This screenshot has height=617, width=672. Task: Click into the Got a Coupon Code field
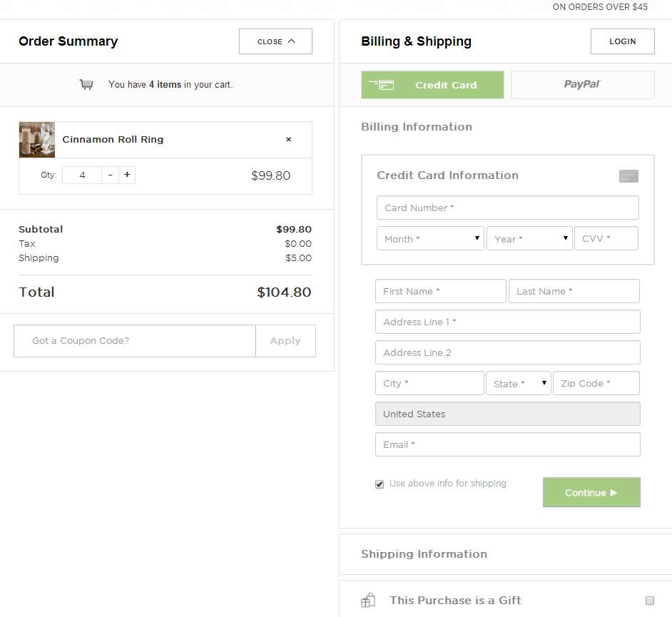pyautogui.click(x=135, y=341)
